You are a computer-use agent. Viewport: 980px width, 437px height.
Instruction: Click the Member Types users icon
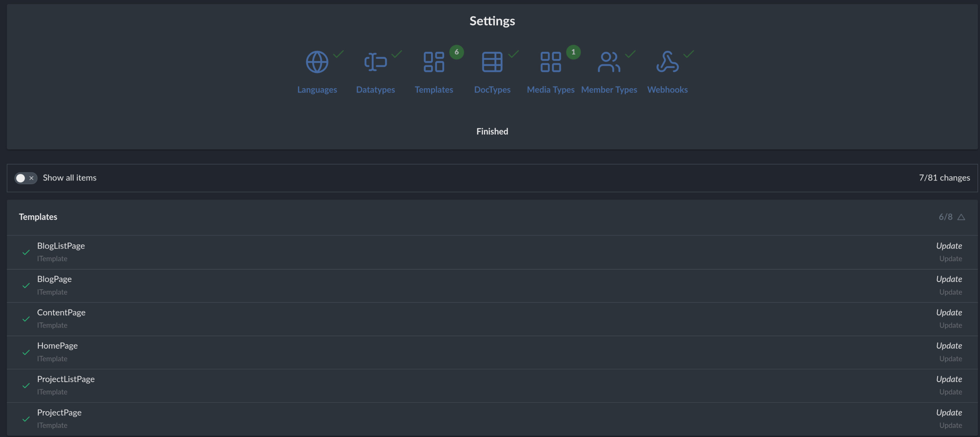point(609,62)
